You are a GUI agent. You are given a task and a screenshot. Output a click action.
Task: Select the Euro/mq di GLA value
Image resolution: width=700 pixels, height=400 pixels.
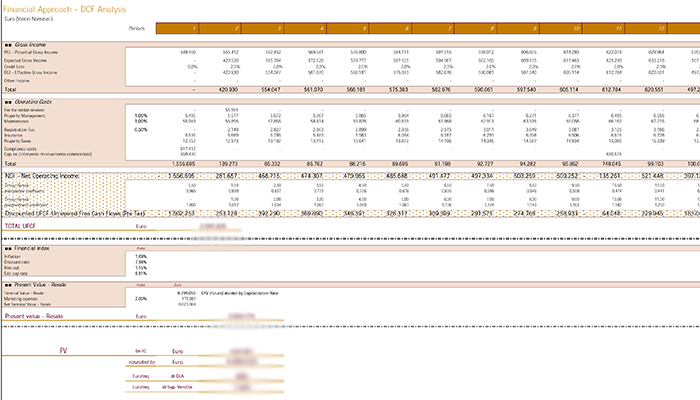[242, 376]
